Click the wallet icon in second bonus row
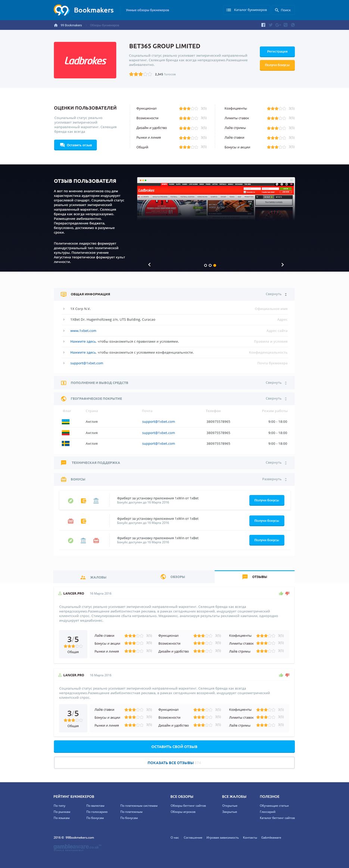Image resolution: width=349 pixels, height=868 pixels. coord(84,521)
